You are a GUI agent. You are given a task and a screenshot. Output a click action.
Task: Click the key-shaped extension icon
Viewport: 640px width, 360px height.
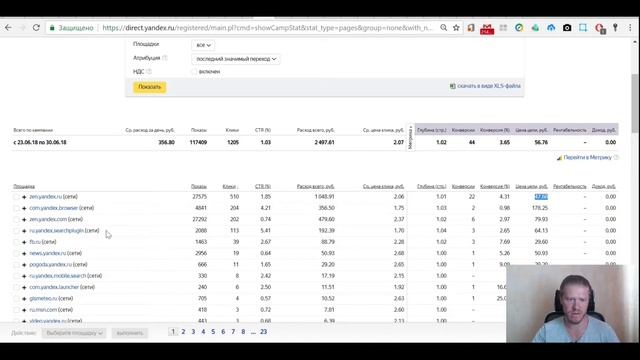[x=615, y=28]
